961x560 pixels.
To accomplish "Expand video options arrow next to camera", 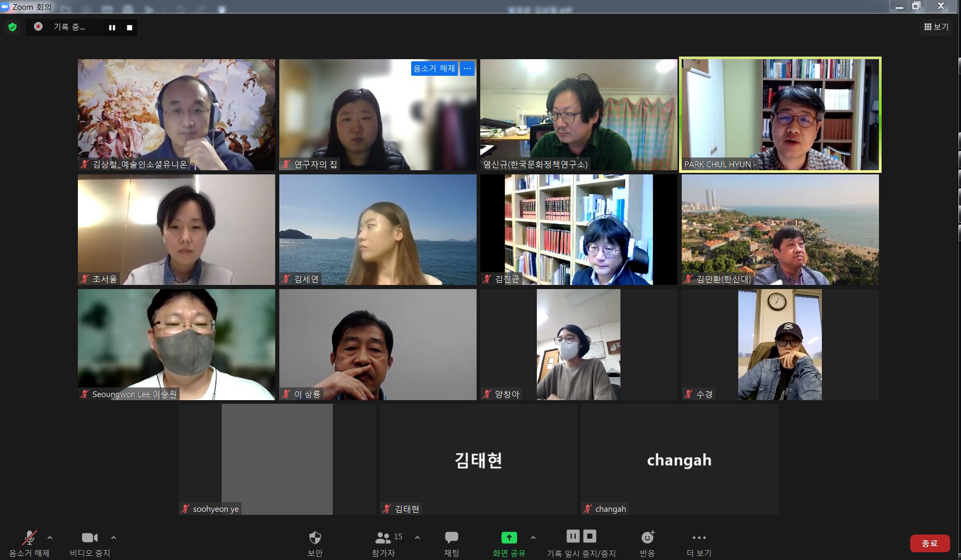I will [114, 538].
